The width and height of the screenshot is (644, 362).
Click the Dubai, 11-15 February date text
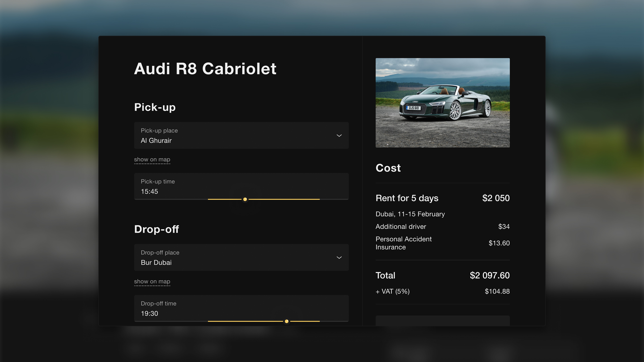[x=410, y=214]
